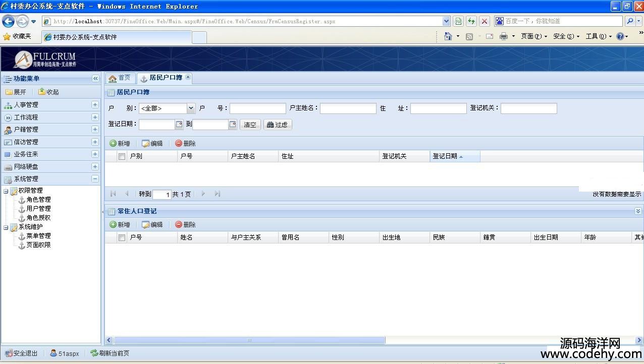Click the IE back navigation button

(x=8, y=21)
